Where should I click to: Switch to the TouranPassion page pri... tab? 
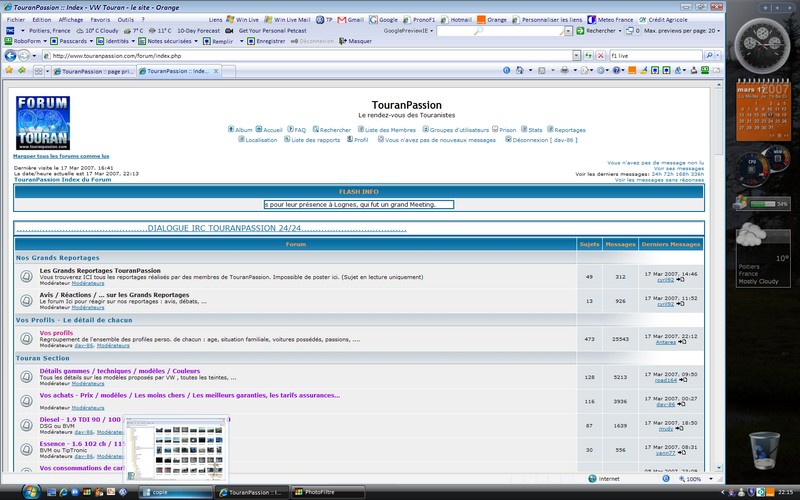click(x=95, y=71)
